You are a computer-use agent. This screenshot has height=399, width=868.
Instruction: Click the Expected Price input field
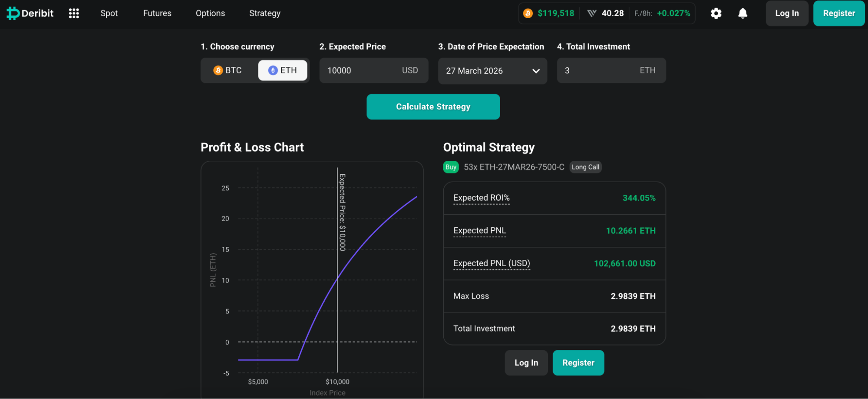pos(373,70)
